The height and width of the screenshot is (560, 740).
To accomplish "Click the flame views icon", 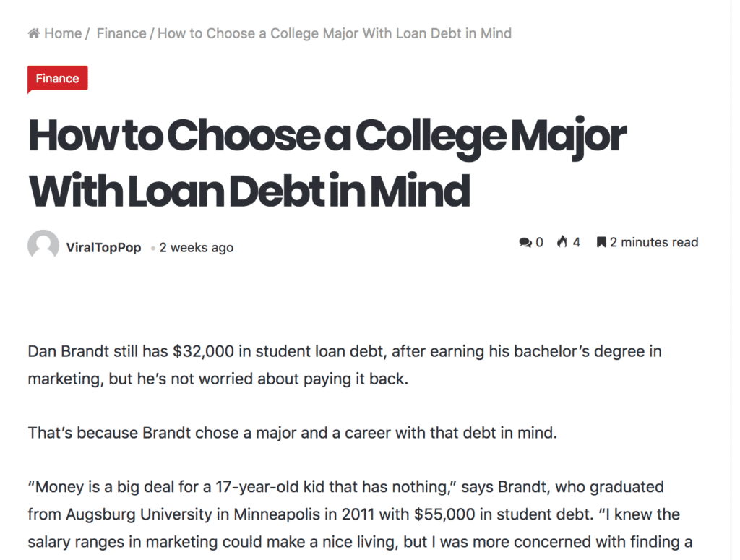I will coord(562,242).
